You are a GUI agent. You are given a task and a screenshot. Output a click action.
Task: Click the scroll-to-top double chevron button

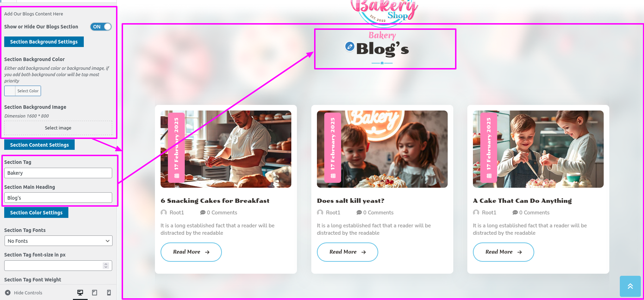coord(630,286)
